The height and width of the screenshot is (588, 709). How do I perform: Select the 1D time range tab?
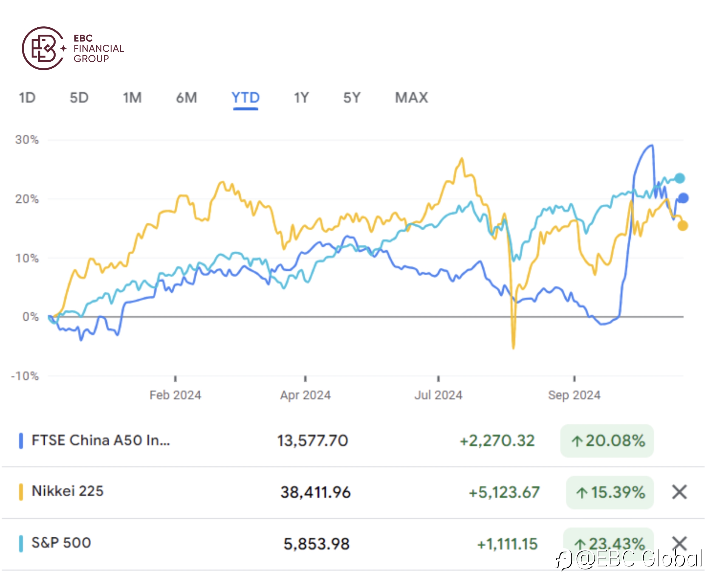tap(27, 98)
